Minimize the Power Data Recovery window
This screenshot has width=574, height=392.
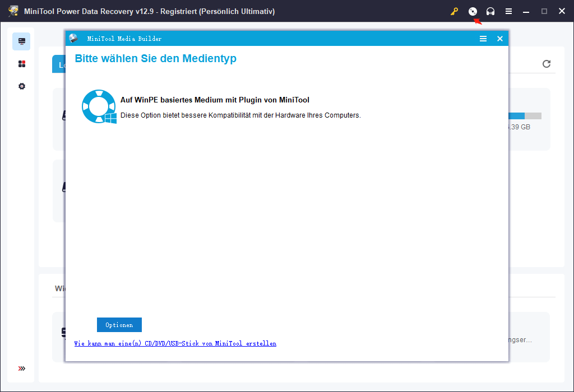pyautogui.click(x=526, y=11)
